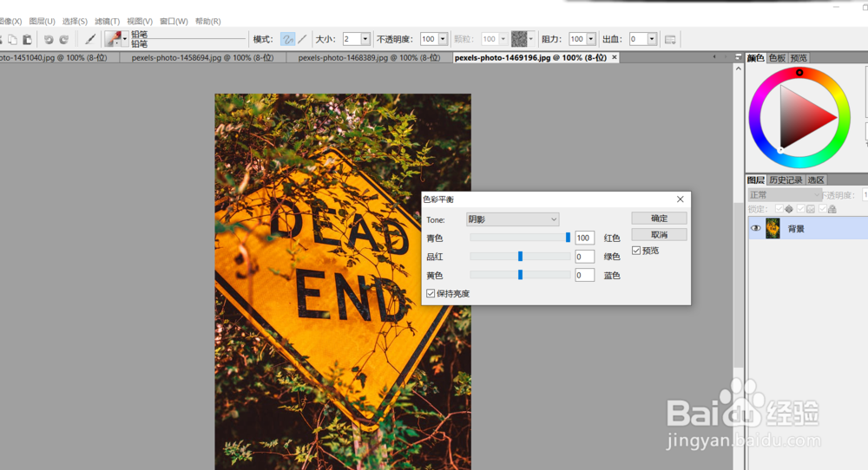Open the 窗口(W) menu

click(x=174, y=21)
